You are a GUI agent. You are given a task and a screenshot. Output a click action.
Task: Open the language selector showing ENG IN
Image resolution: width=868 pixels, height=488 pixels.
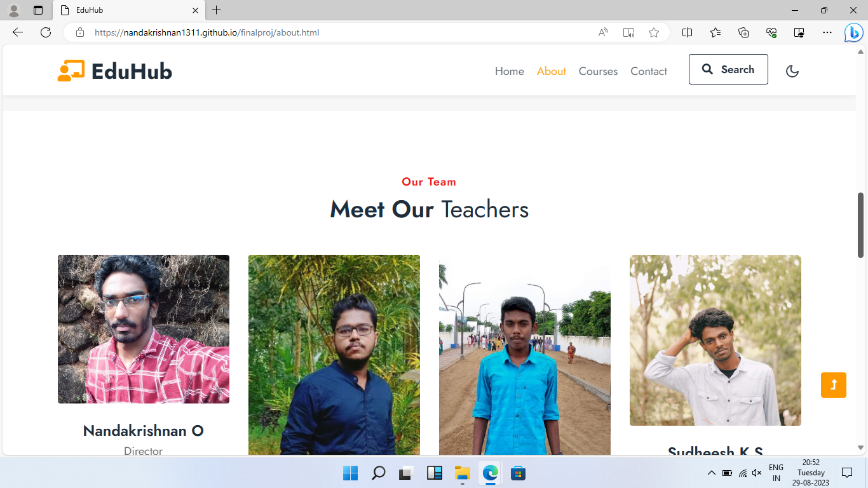coord(776,473)
